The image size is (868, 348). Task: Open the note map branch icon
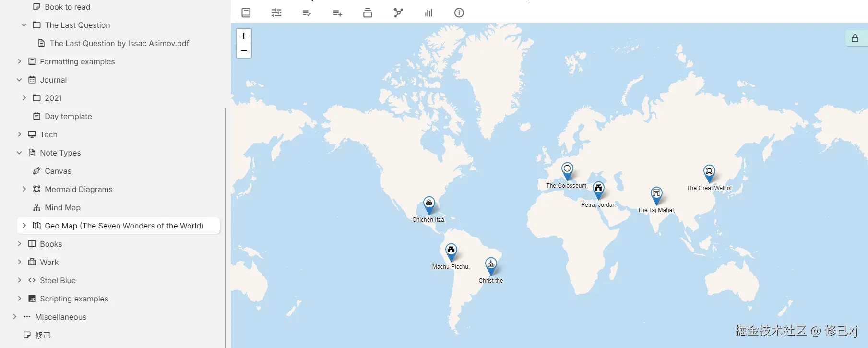tap(398, 12)
